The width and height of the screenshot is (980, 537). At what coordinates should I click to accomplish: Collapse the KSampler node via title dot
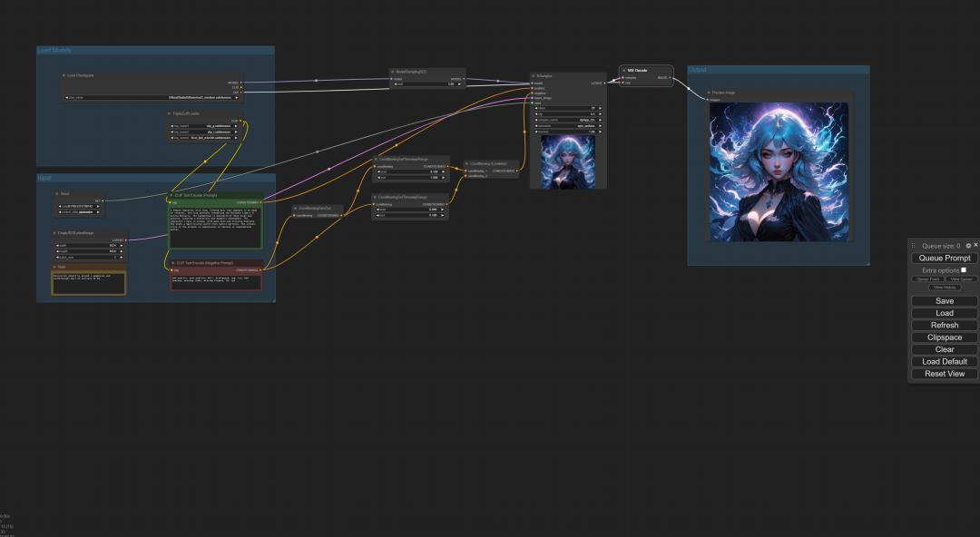(x=534, y=76)
